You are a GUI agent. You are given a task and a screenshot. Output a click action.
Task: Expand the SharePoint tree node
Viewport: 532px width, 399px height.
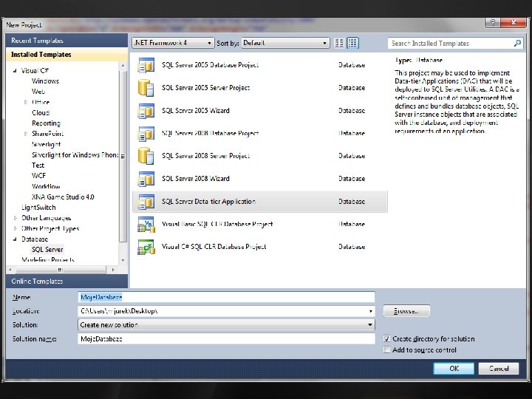point(25,134)
